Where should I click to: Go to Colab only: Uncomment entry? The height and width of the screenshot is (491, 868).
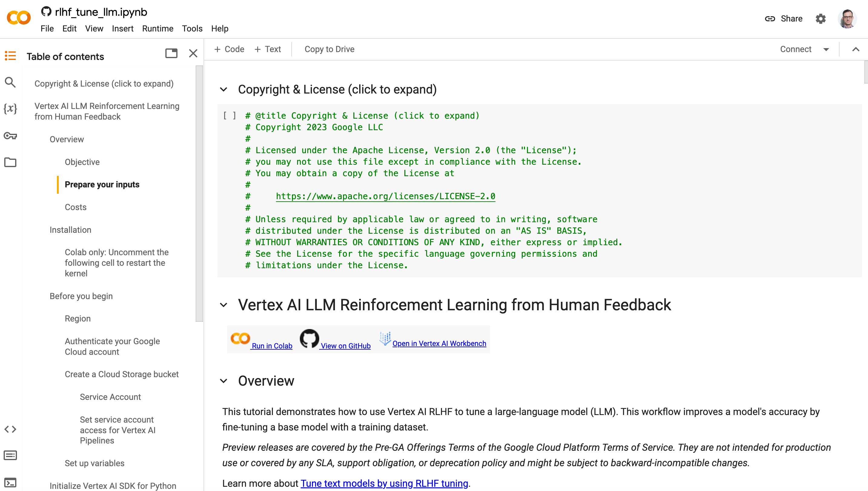116,263
